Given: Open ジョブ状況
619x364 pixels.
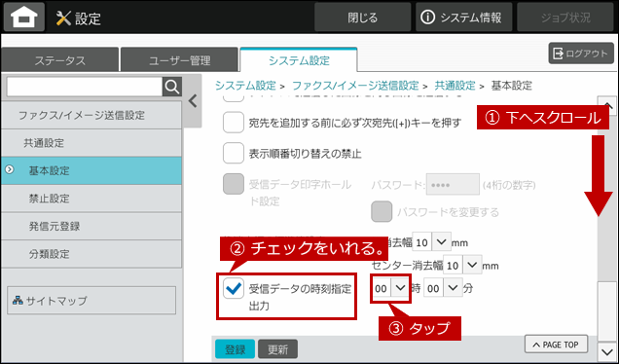Looking at the screenshot, I should (x=565, y=18).
